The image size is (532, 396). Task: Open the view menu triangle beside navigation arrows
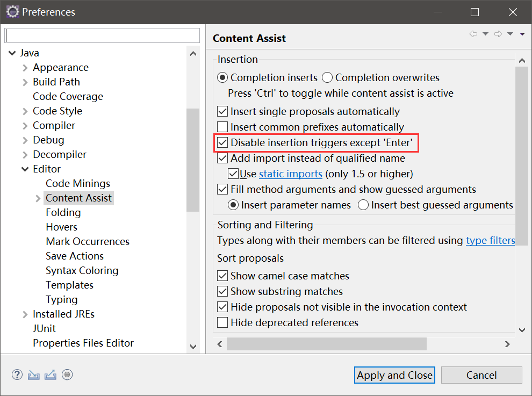pos(522,34)
